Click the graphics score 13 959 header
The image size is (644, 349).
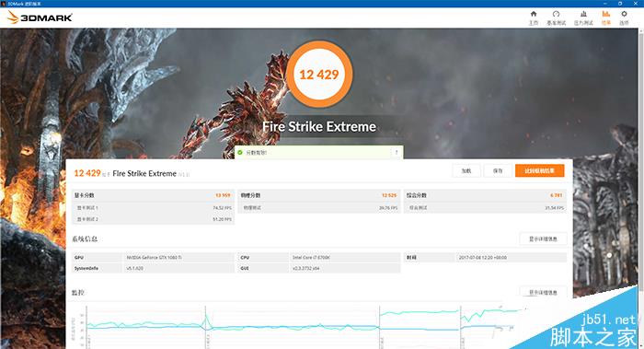click(153, 195)
